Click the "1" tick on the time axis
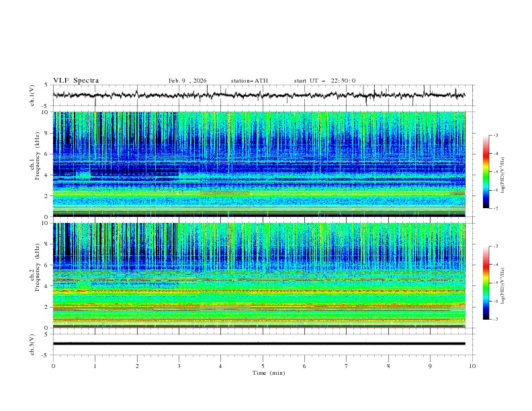532x411 pixels. tap(95, 366)
